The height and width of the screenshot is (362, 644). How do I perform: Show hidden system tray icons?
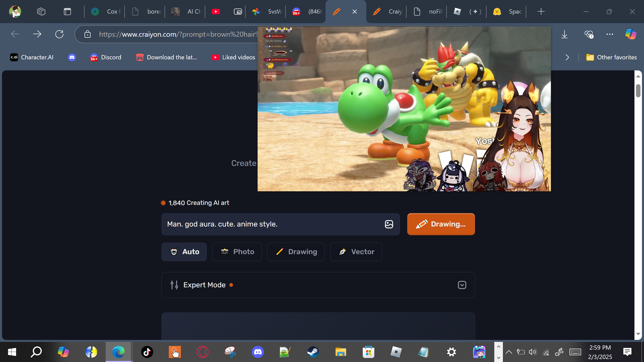pos(509,352)
